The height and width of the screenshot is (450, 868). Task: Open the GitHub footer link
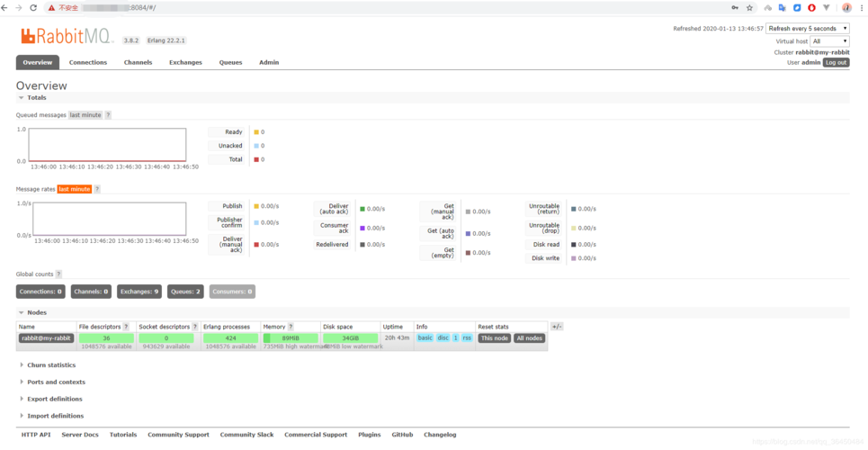click(x=402, y=435)
